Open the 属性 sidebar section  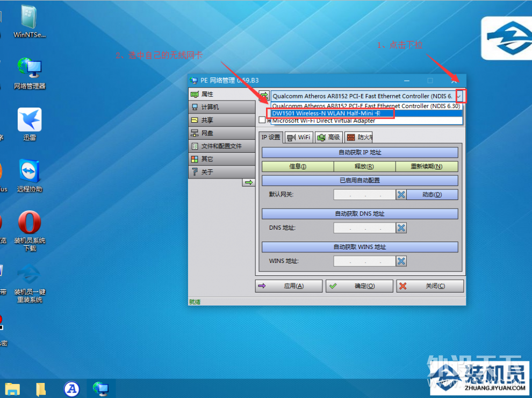(x=222, y=94)
